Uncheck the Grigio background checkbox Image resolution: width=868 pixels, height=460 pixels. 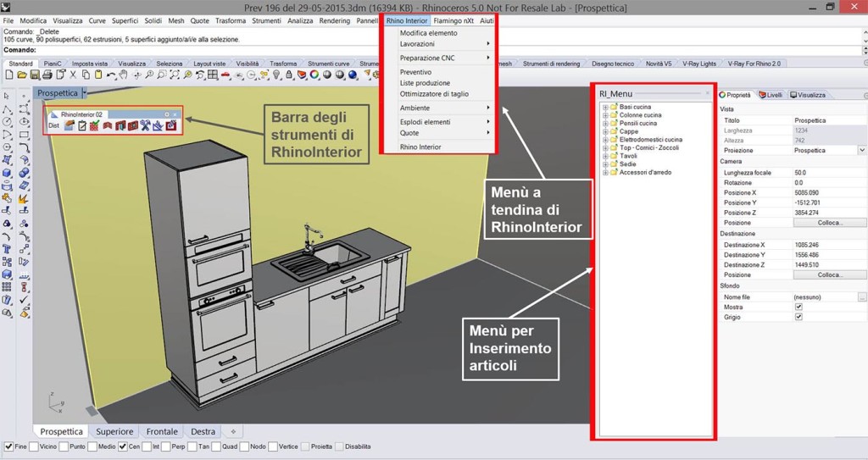coord(798,317)
